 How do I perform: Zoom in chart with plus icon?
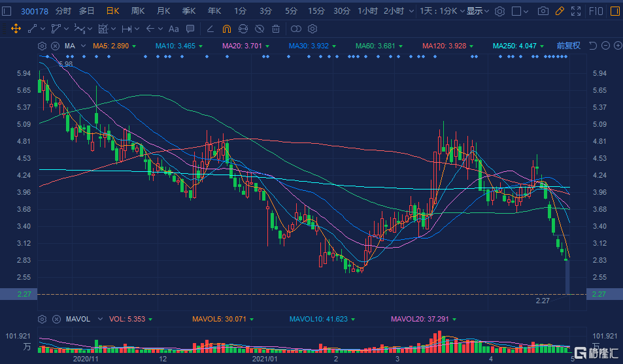[616, 46]
